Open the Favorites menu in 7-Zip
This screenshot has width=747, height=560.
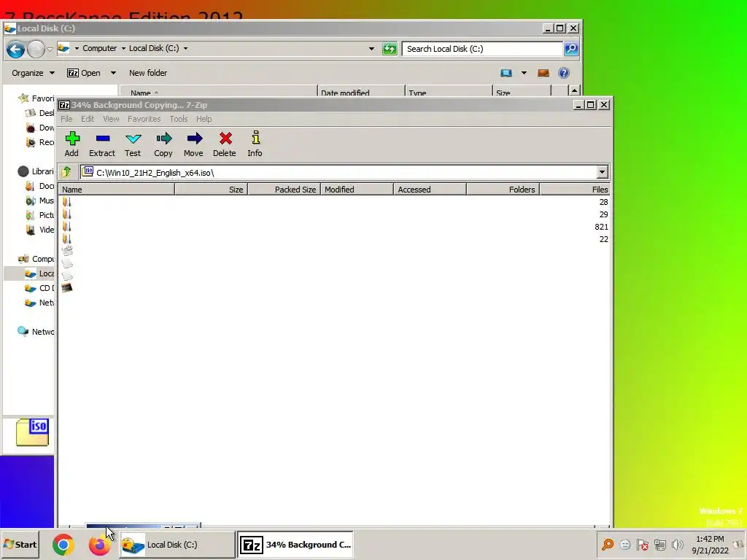[x=144, y=119]
